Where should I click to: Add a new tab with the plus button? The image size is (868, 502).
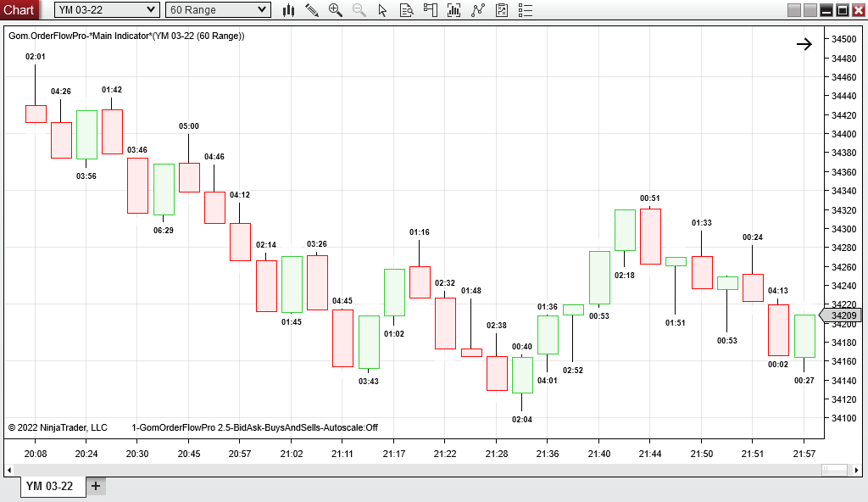click(x=96, y=486)
